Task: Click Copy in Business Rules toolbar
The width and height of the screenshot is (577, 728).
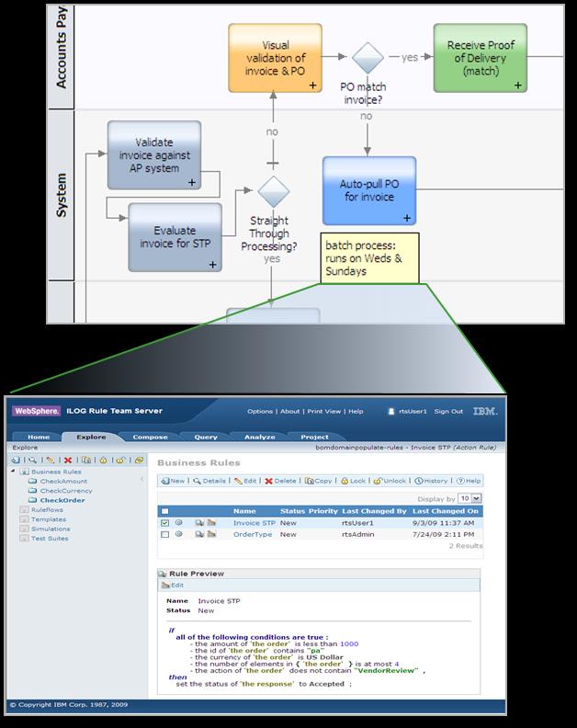Action: tap(319, 481)
